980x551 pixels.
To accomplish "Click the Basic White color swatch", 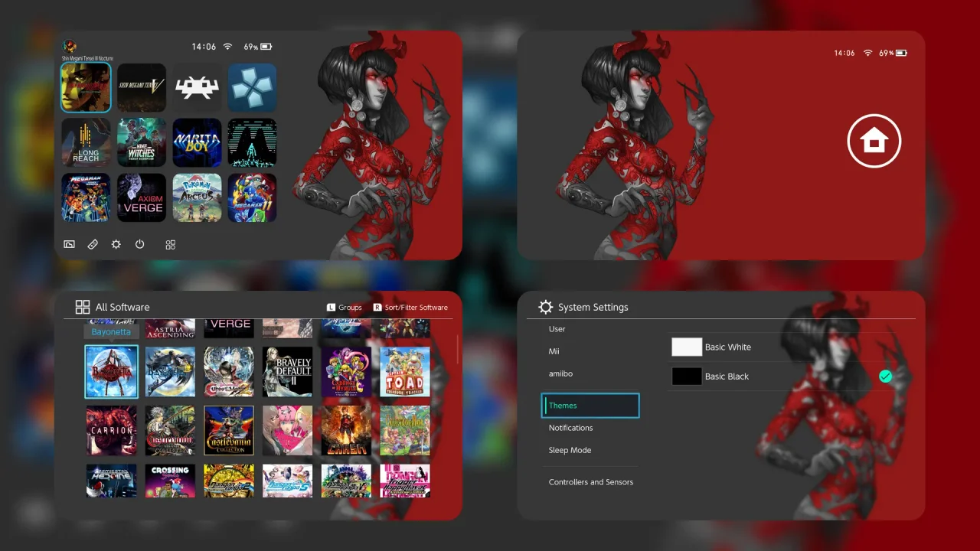I will pos(686,347).
